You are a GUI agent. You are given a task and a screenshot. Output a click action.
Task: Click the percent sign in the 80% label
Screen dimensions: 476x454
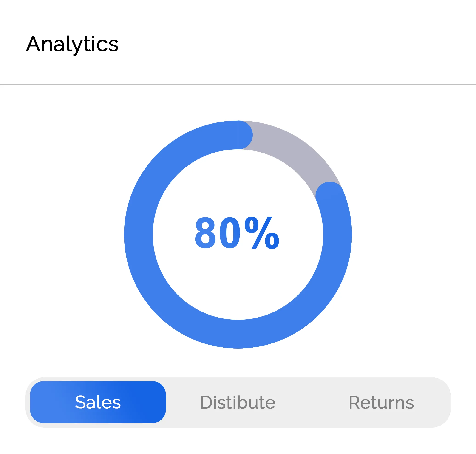click(x=262, y=233)
